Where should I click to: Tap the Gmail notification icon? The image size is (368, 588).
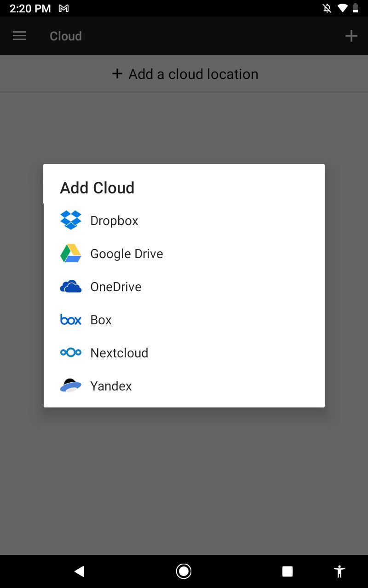64,8
